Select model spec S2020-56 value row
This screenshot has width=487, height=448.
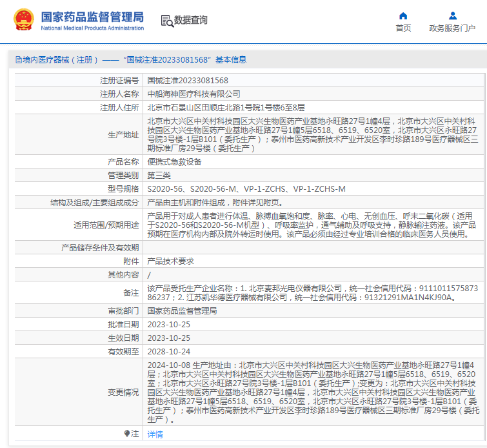pos(246,189)
